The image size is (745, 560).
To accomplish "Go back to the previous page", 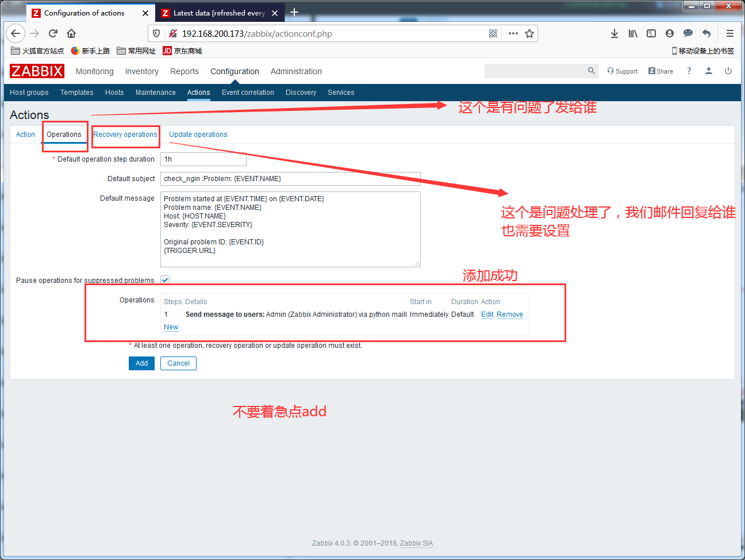I will click(x=16, y=33).
